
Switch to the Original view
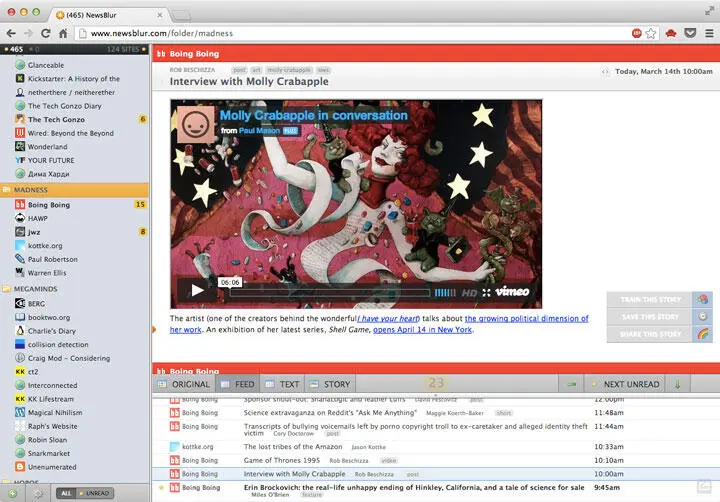click(x=184, y=384)
